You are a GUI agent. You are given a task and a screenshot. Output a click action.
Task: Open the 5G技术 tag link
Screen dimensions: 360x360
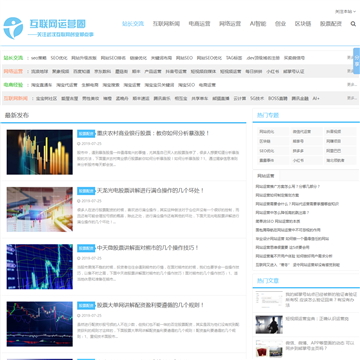(257, 99)
